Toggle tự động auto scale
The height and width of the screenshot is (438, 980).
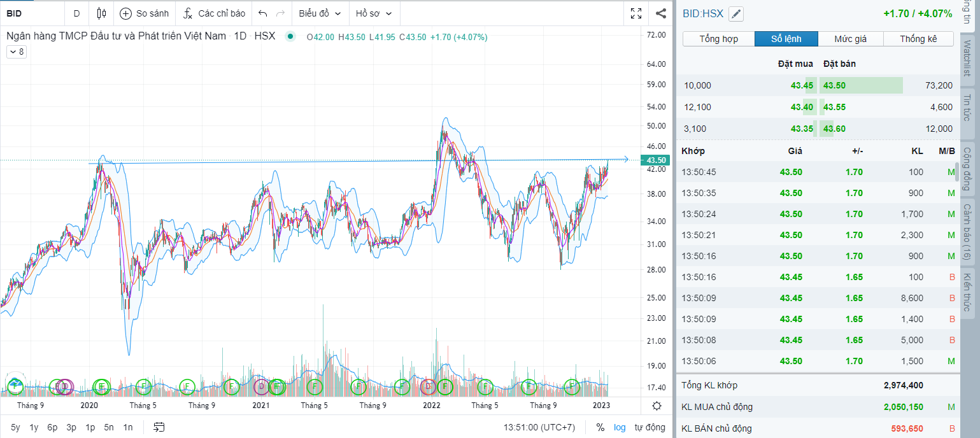(x=650, y=427)
